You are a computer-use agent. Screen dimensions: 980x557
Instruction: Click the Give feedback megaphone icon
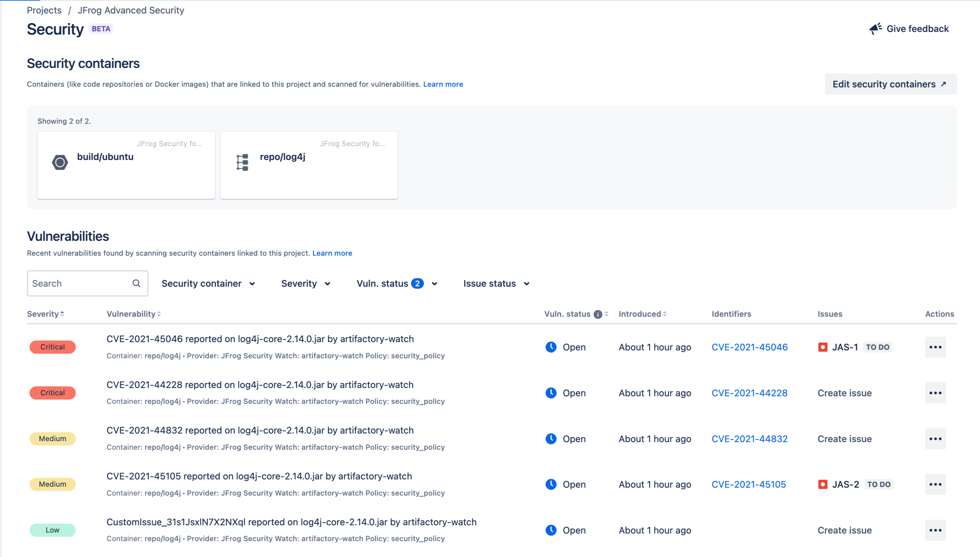click(877, 28)
